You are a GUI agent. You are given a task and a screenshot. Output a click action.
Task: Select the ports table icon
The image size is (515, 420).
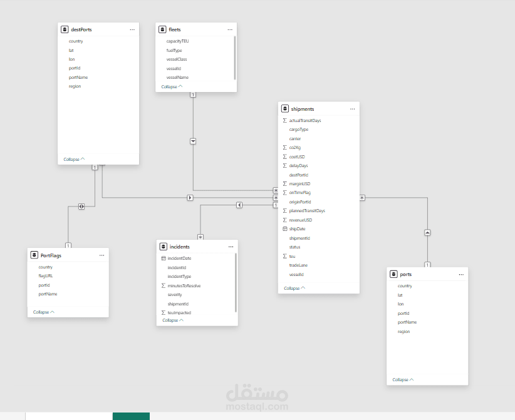(393, 274)
